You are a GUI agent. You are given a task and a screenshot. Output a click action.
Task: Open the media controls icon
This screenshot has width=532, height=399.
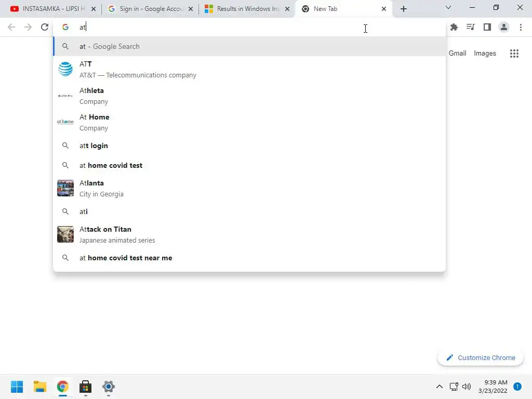471,27
